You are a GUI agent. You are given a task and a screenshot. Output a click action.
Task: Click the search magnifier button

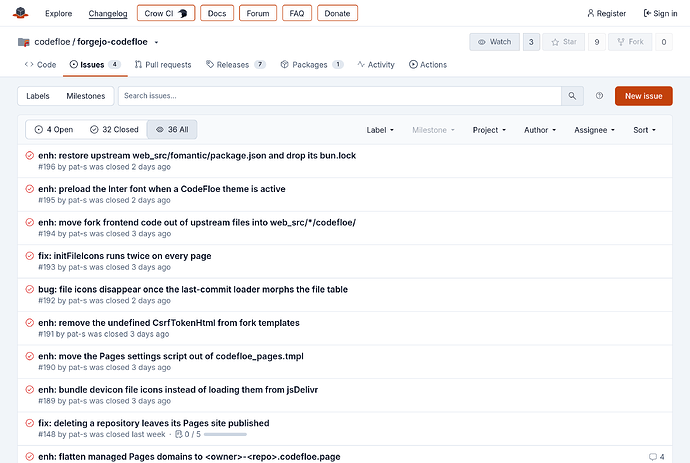(572, 96)
